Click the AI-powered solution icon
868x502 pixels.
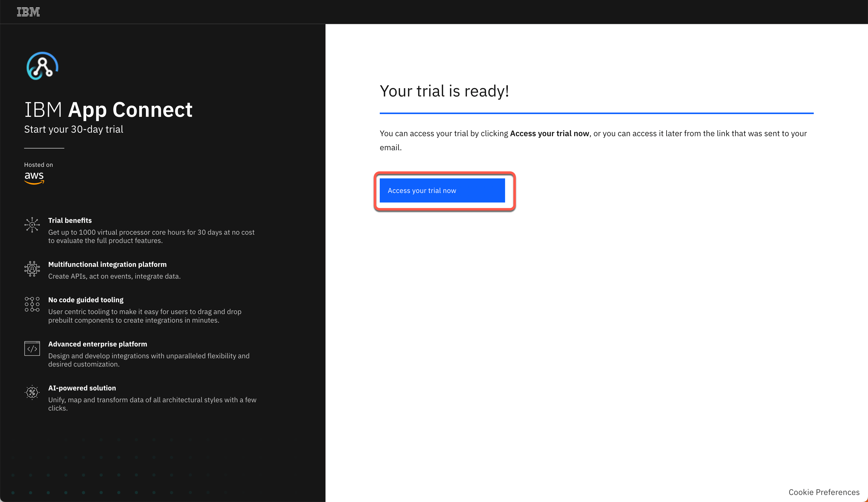click(32, 392)
